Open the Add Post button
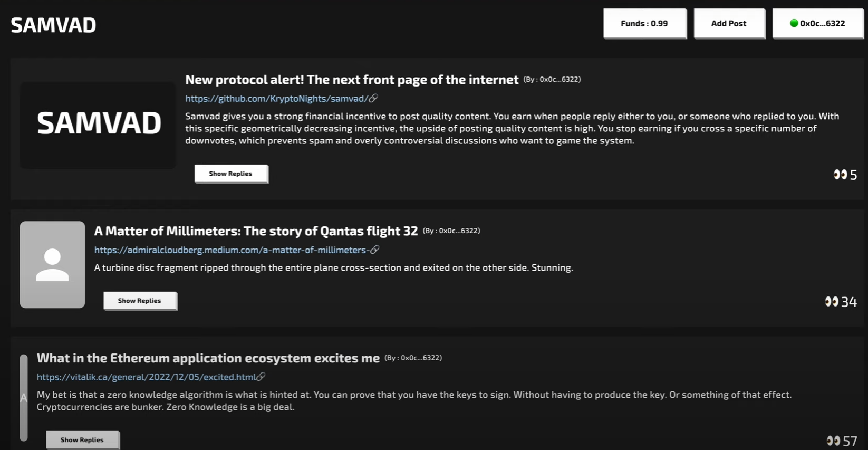This screenshot has width=868, height=450. pyautogui.click(x=729, y=23)
